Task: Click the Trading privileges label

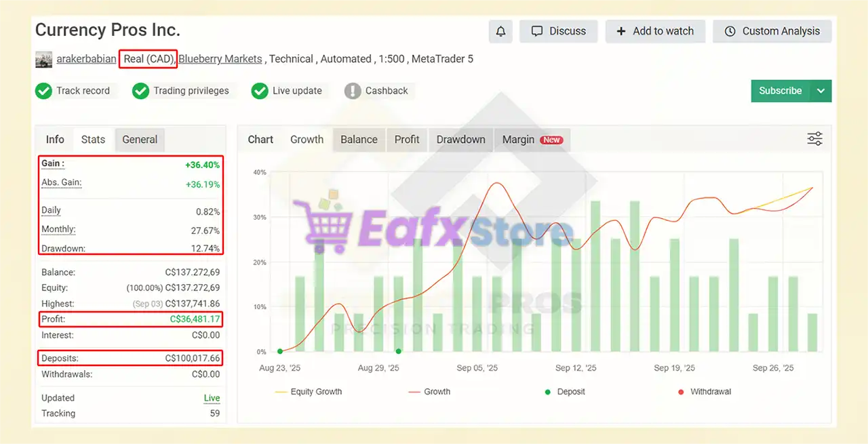Action: [x=191, y=91]
